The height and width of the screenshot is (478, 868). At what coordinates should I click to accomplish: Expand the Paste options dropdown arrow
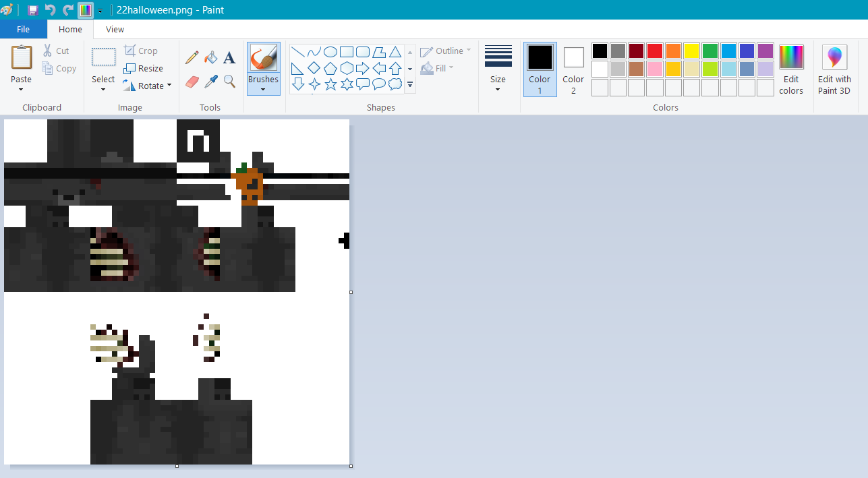21,90
